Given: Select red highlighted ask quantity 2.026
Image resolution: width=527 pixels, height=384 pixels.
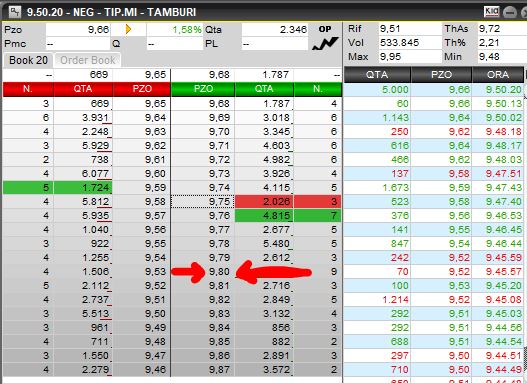Looking at the screenshot, I should click(264, 202).
